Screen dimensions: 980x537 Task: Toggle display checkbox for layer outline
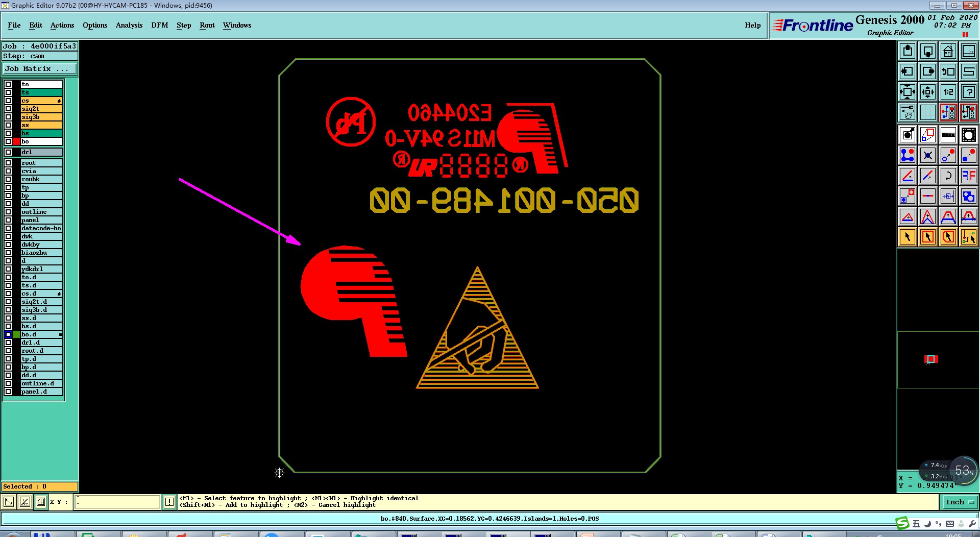(x=8, y=212)
